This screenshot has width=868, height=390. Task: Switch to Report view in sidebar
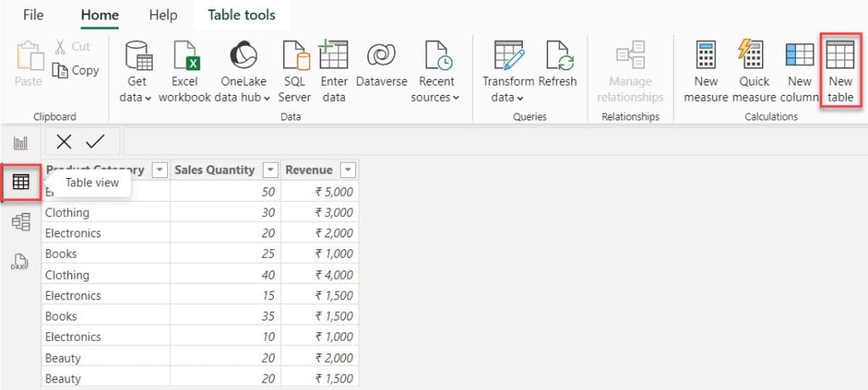tap(21, 143)
